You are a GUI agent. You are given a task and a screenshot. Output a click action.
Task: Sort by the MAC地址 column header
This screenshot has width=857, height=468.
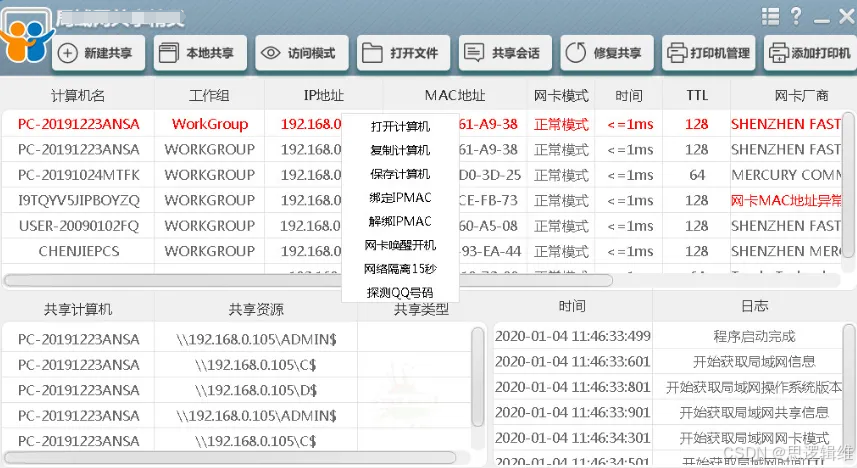[x=455, y=96]
